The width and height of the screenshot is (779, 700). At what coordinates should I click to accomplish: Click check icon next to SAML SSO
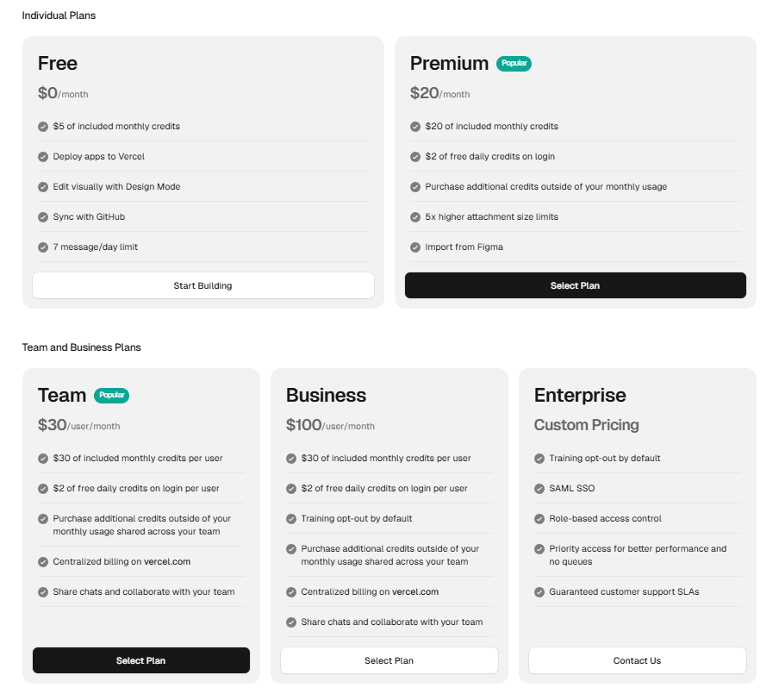tap(539, 488)
